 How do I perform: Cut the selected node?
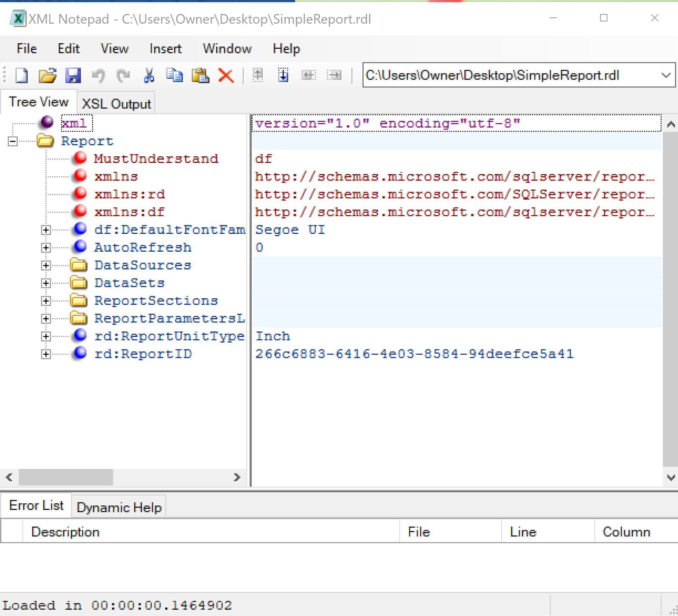(149, 75)
